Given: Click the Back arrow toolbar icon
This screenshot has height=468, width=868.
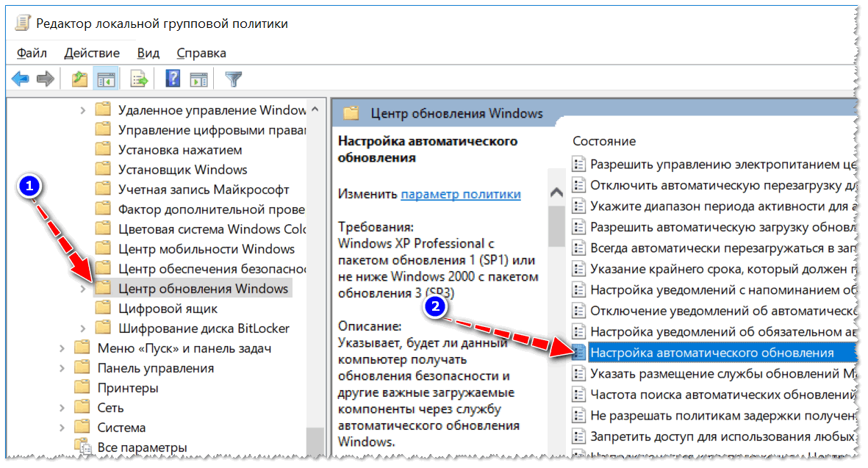Looking at the screenshot, I should point(20,79).
